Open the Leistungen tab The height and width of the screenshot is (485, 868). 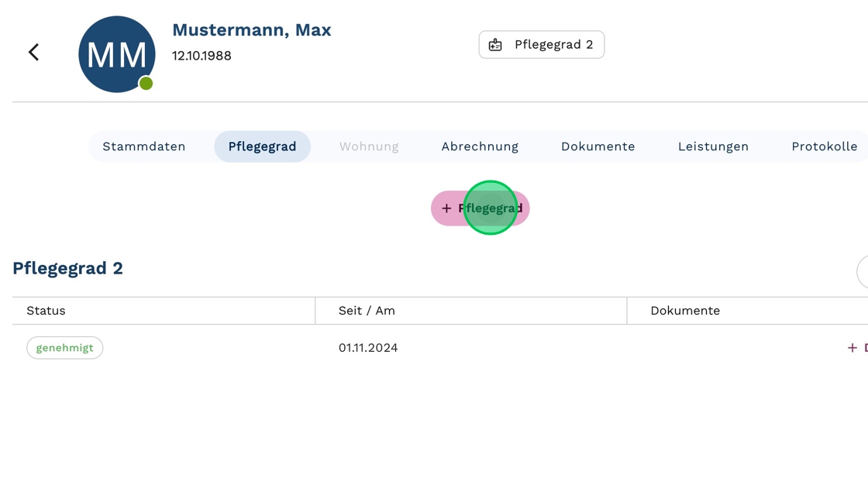tap(713, 146)
